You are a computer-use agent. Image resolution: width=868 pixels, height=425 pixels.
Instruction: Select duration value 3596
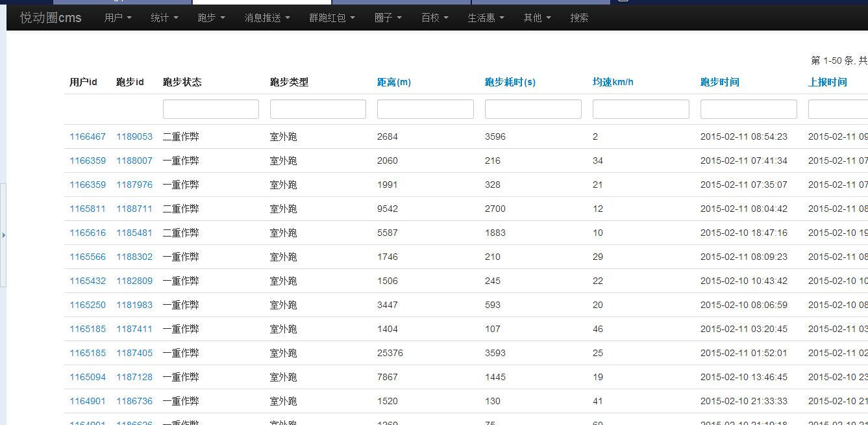(495, 136)
